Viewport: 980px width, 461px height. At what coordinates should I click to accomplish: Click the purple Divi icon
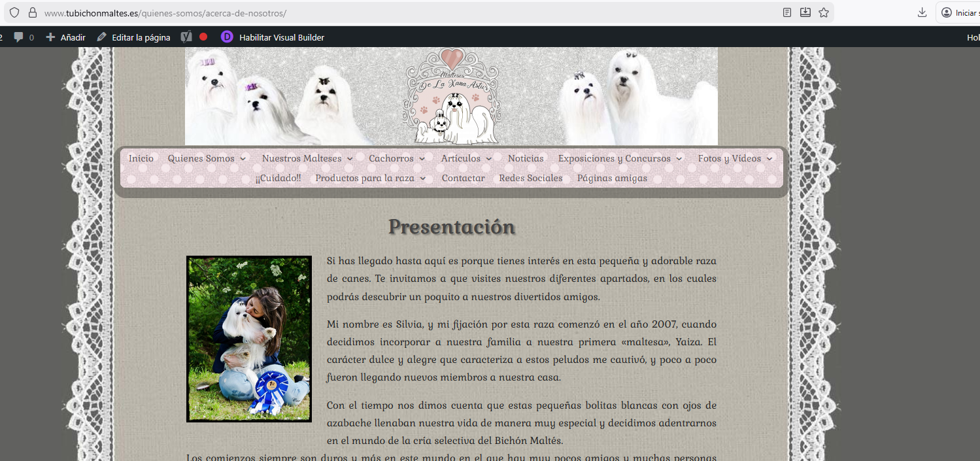(x=227, y=37)
